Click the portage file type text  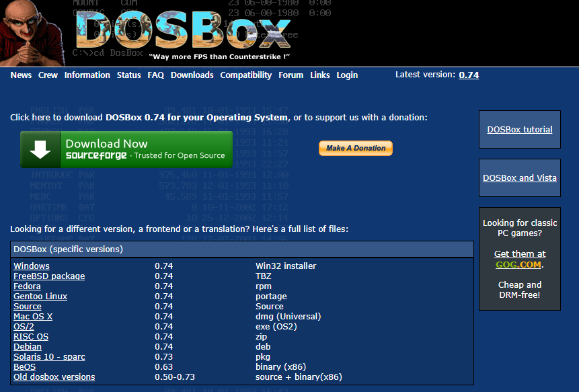(271, 297)
